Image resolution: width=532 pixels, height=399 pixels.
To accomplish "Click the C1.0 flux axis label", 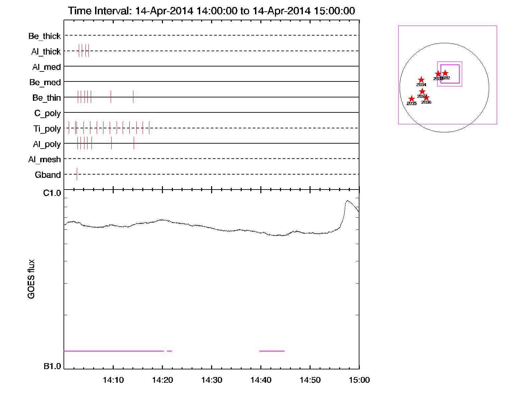I will (52, 193).
